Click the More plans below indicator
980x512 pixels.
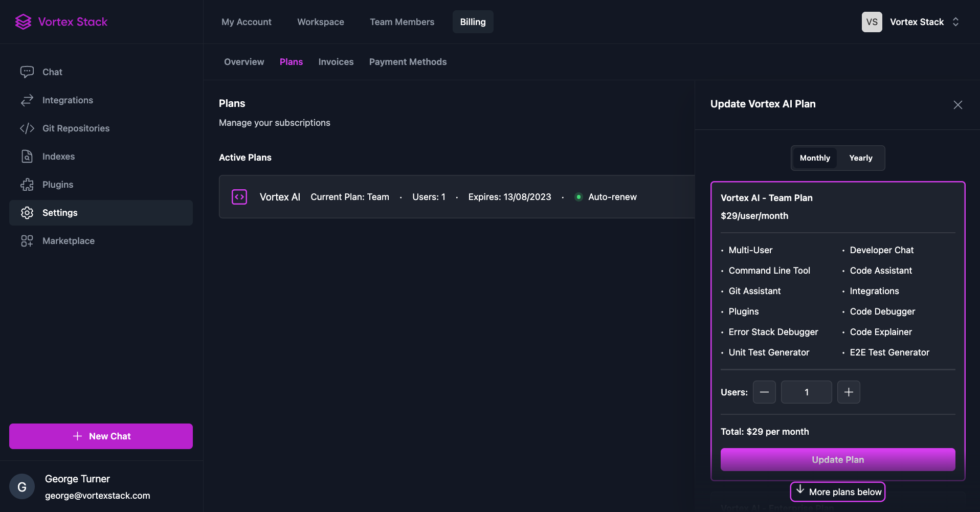pos(838,492)
